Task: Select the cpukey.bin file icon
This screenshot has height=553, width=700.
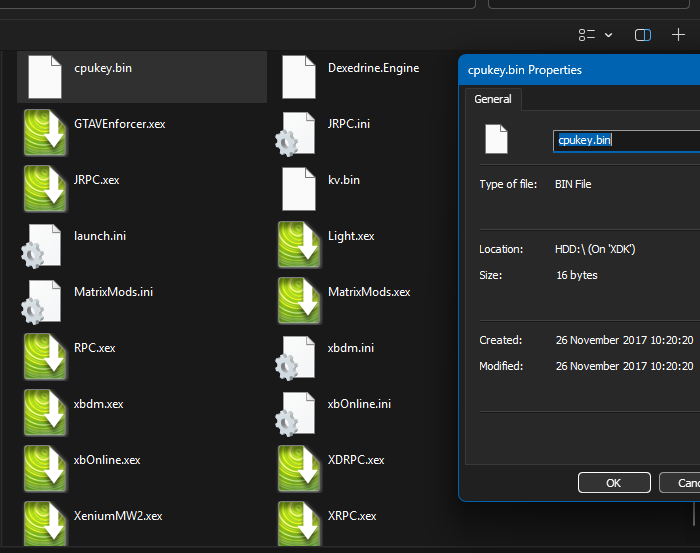Action: 45,77
